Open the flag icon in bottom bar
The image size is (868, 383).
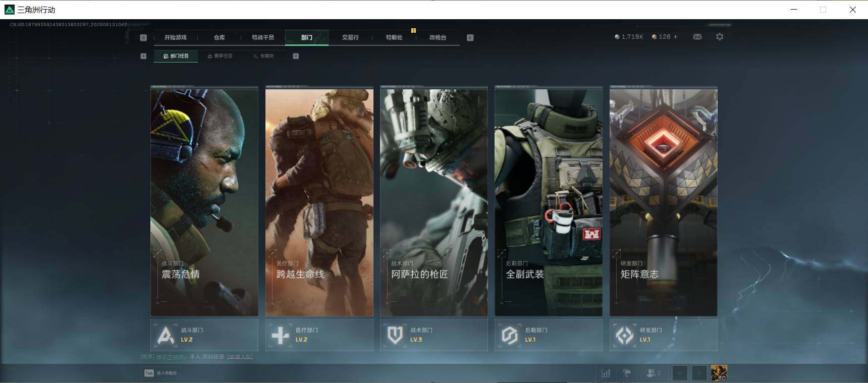tap(627, 373)
